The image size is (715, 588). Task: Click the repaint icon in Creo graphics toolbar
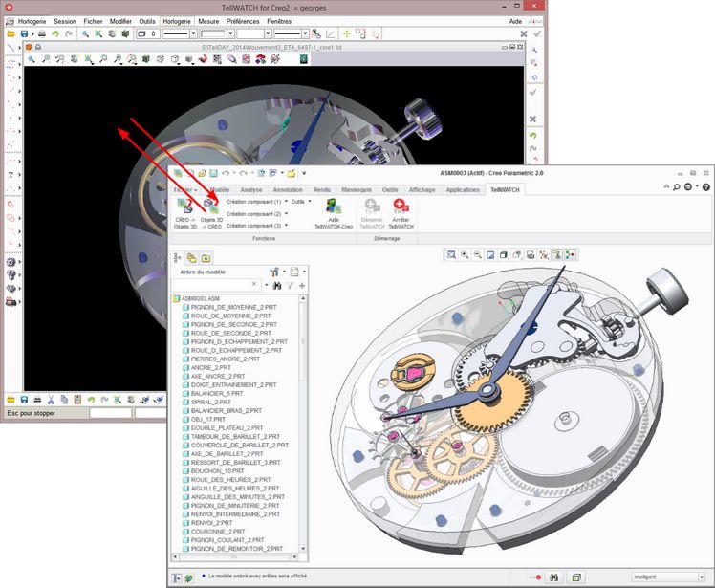click(x=490, y=255)
